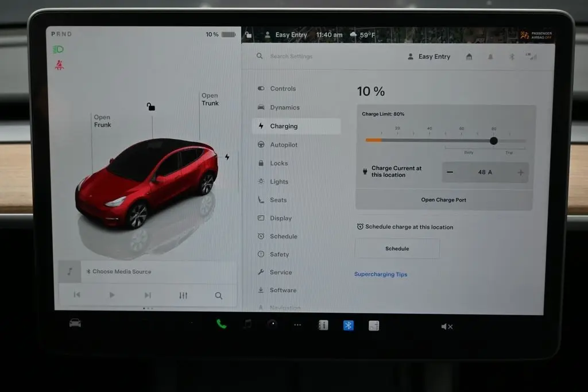588x392 pixels.
Task: Tap the charge port lightning bolt beside car
Action: (227, 157)
